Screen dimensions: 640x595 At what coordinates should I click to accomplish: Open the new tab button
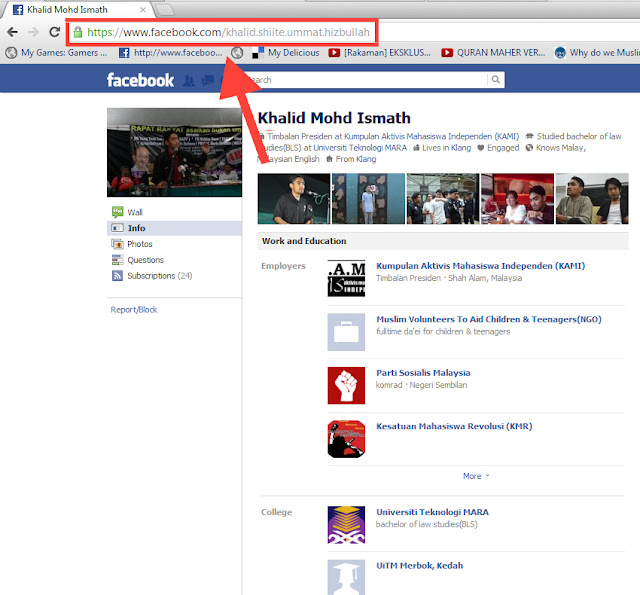[165, 10]
